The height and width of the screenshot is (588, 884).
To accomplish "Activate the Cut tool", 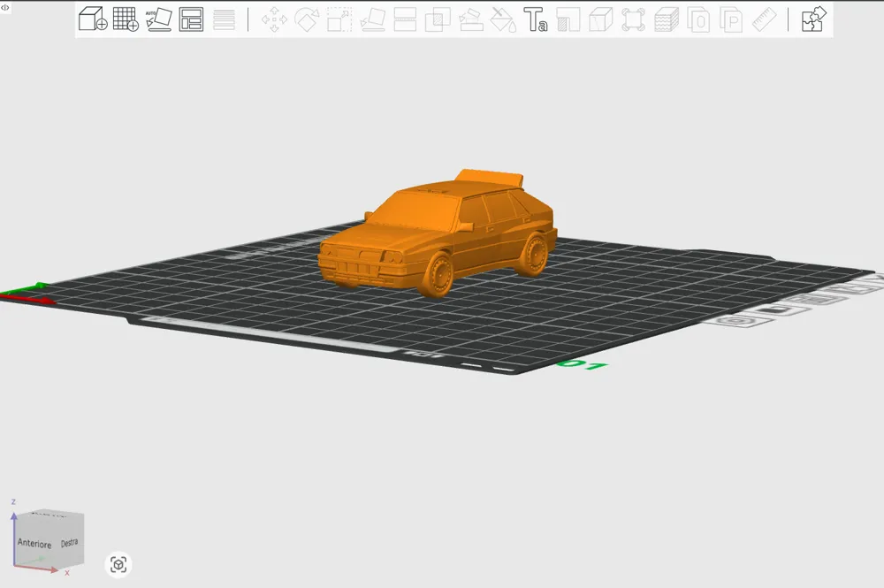I will (x=405, y=19).
